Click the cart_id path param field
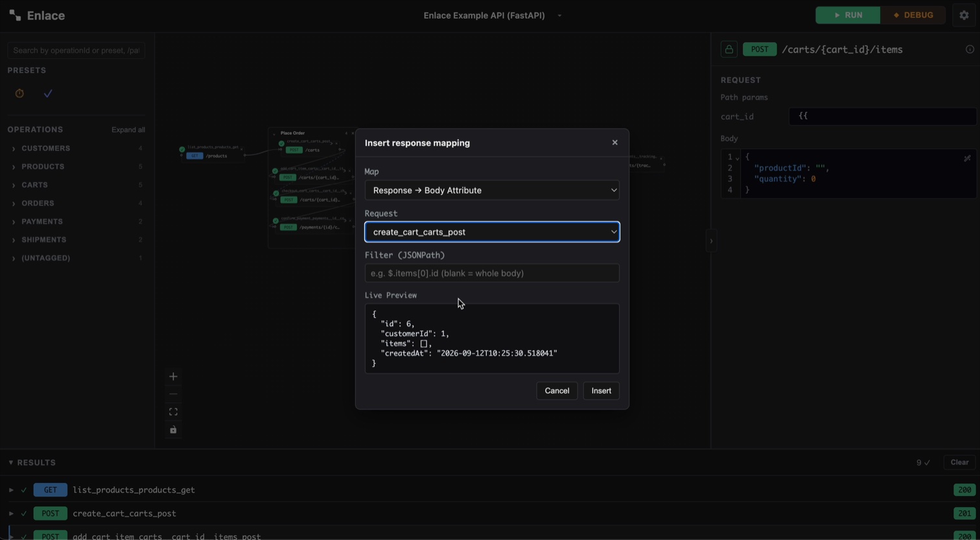This screenshot has width=980, height=540. coord(882,116)
